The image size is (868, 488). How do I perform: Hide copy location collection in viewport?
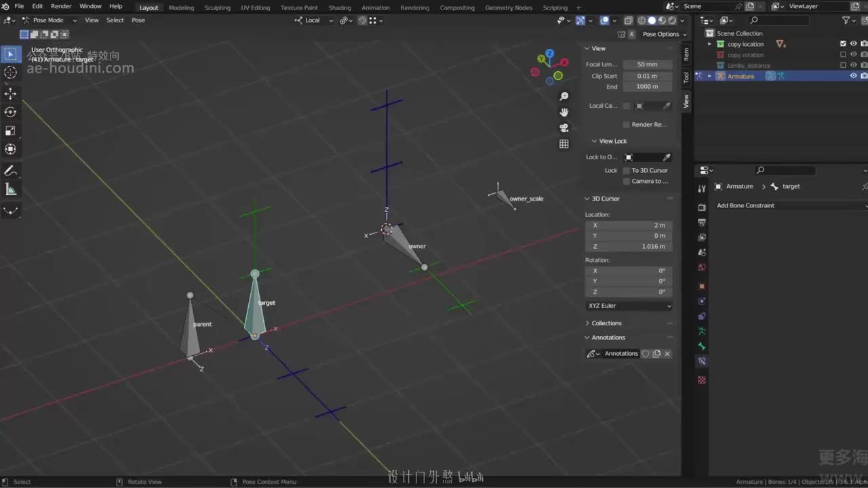coord(854,44)
